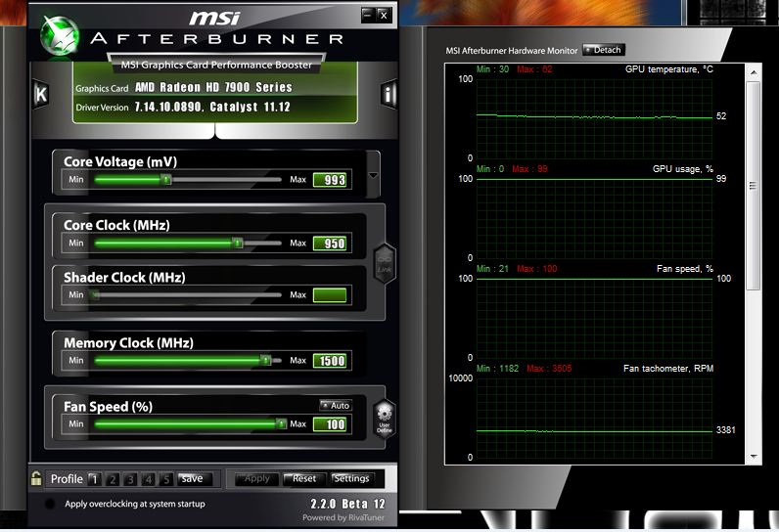Viewport: 779px width, 532px height.
Task: Click the Memory Clock value field 1500
Action: click(330, 360)
